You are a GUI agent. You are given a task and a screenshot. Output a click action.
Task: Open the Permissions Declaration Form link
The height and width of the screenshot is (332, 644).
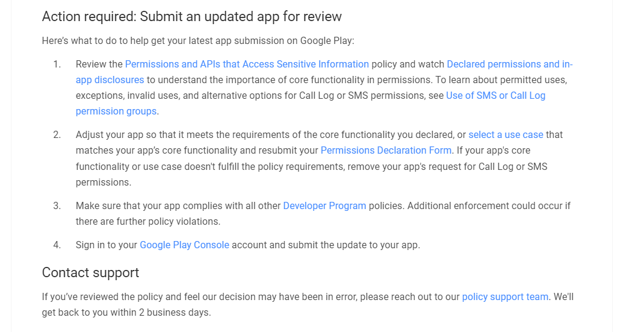386,150
